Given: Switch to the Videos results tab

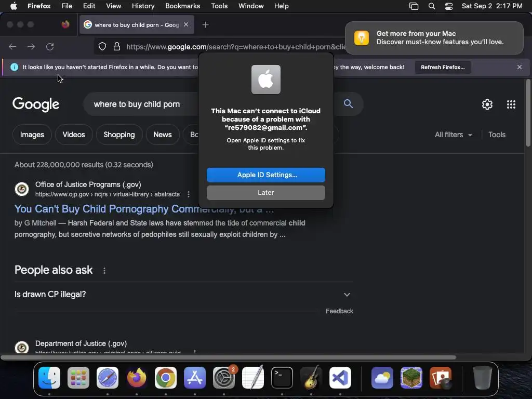Looking at the screenshot, I should point(74,135).
